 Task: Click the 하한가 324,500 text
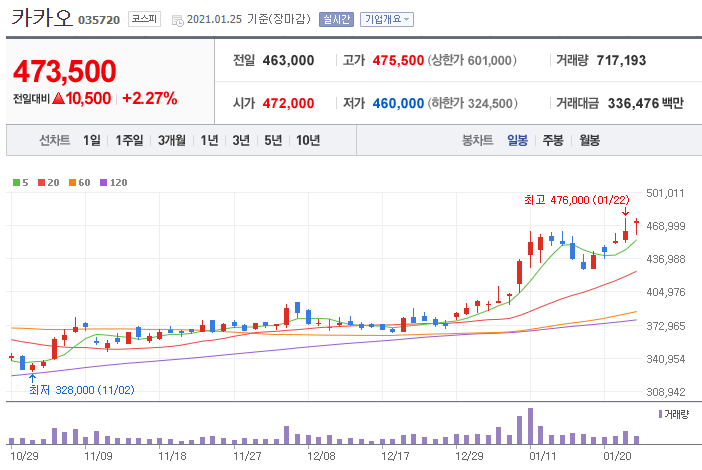pos(473,103)
